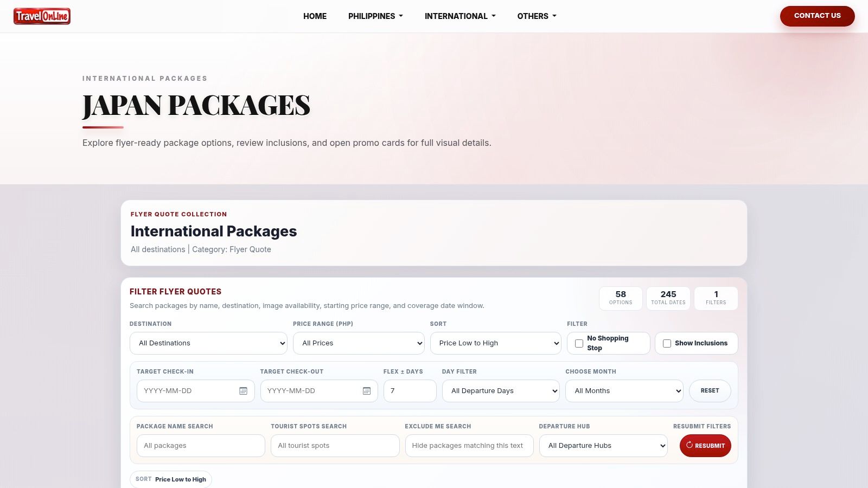Click the Reset filters button
Screen dimensions: 868x488
710,391
